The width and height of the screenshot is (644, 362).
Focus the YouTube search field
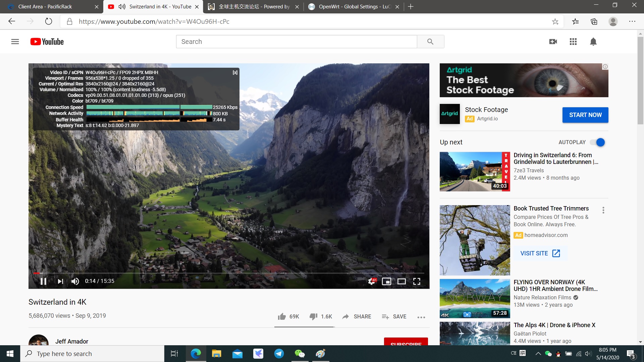297,42
